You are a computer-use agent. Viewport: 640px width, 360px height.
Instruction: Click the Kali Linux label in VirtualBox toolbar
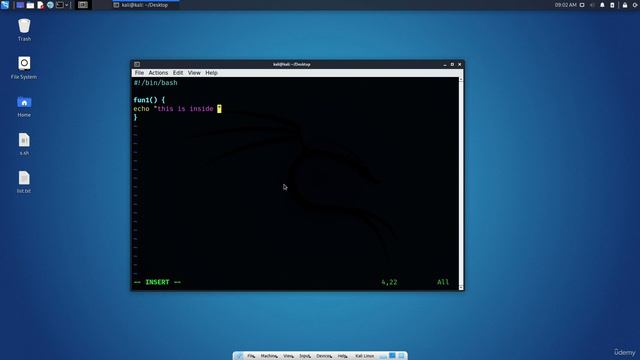click(x=364, y=356)
